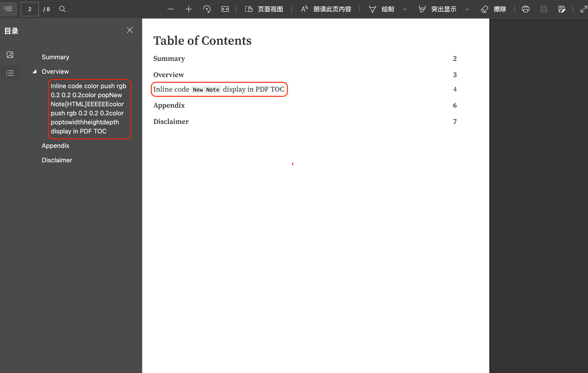Screen dimensions: 588x373
Task: Zoom in with the plus icon
Action: (x=189, y=9)
